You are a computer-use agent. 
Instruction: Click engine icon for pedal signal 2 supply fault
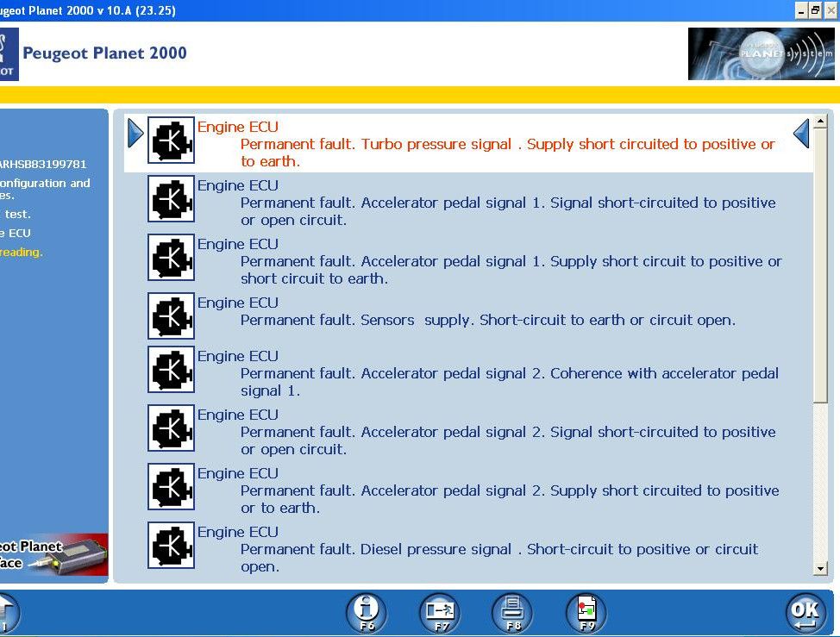tap(171, 486)
